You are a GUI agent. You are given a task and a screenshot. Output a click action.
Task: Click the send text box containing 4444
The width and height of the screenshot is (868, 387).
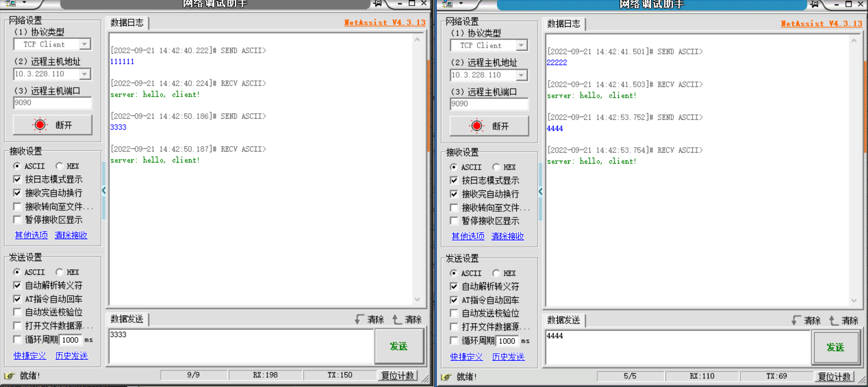[678, 348]
